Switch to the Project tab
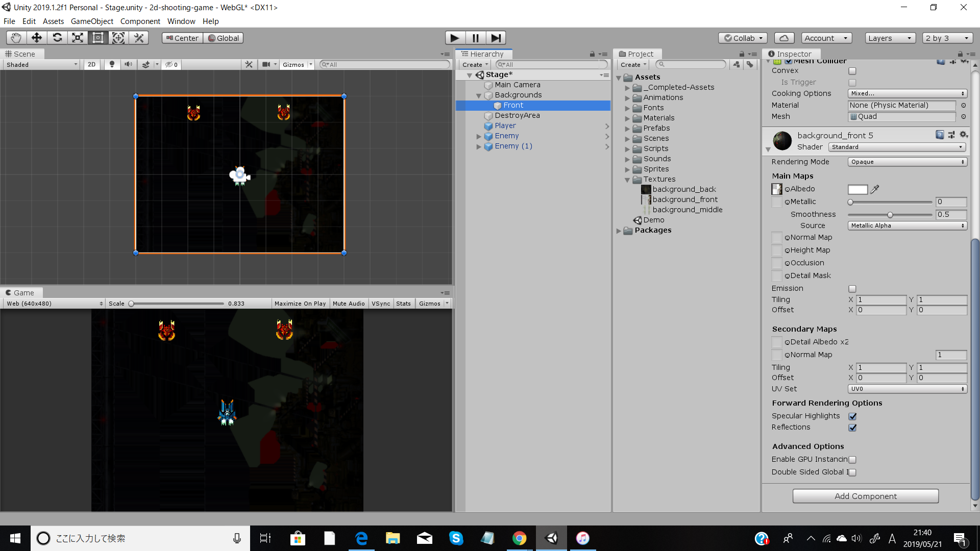The image size is (980, 551). tap(636, 54)
